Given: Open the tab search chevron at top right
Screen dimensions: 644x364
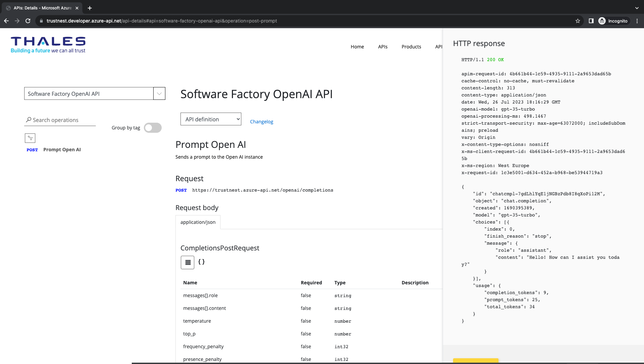Looking at the screenshot, I should [637, 8].
